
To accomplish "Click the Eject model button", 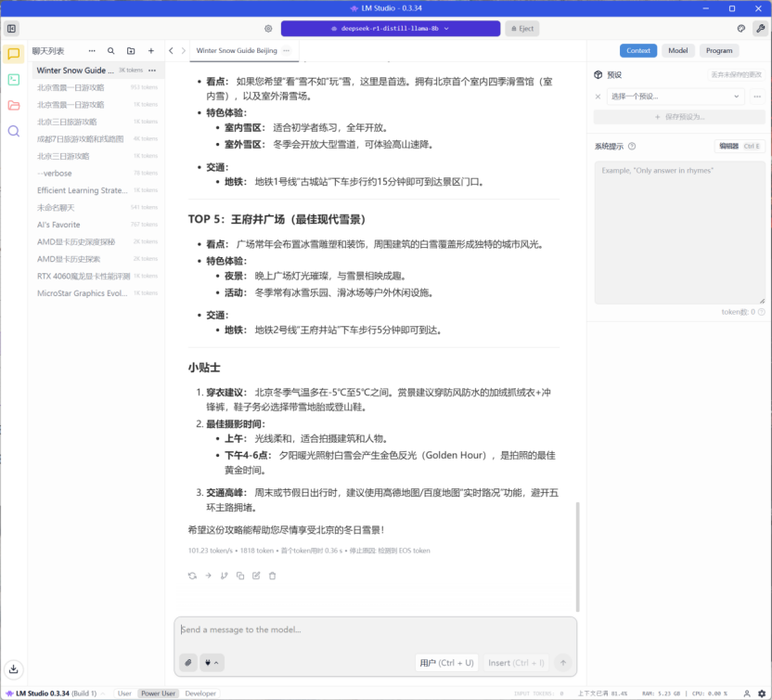I will coord(521,29).
